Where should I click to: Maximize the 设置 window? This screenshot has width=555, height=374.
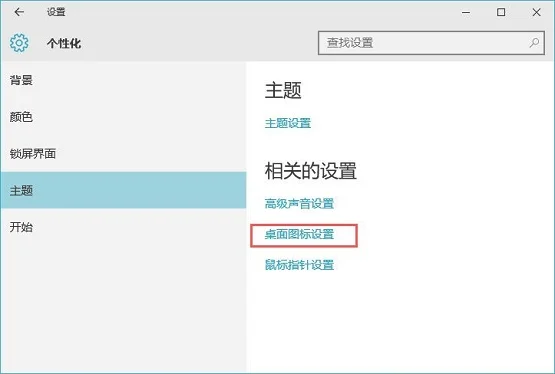pyautogui.click(x=501, y=12)
